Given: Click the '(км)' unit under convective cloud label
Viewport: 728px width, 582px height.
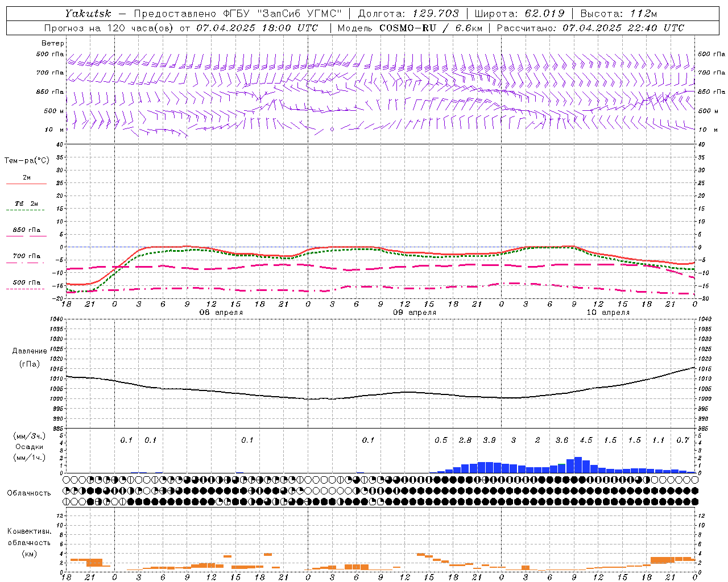Looking at the screenshot, I should point(30,554).
